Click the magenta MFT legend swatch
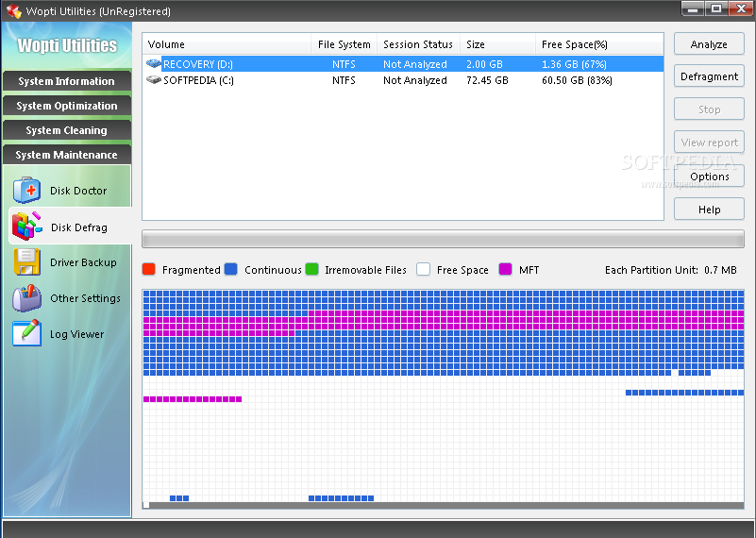 click(505, 269)
